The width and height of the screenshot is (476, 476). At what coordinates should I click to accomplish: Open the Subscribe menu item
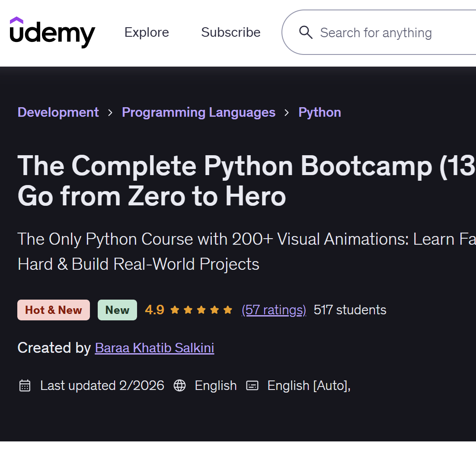231,32
